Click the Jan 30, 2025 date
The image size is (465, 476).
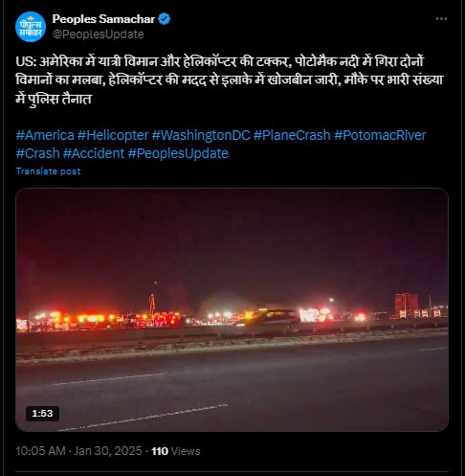click(x=108, y=451)
